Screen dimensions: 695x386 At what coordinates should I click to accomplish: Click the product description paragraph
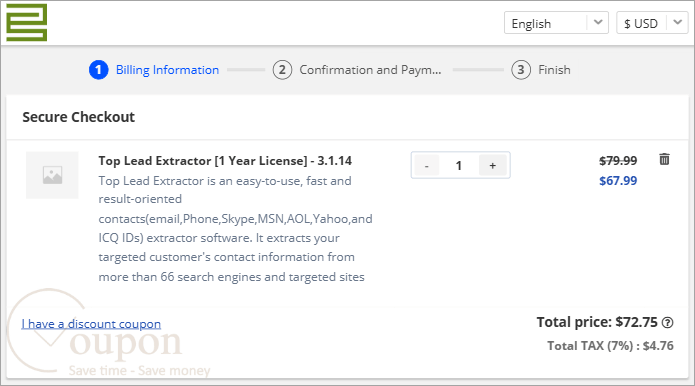tap(235, 229)
